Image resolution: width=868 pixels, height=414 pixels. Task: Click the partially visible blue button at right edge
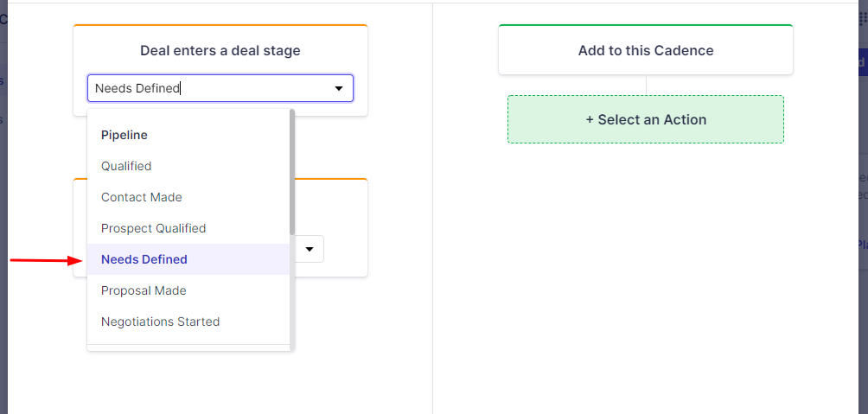point(861,62)
